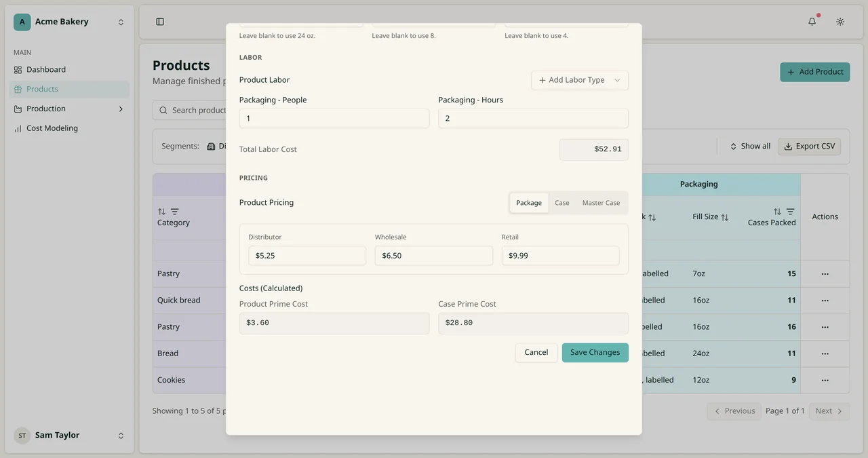Click the 24oz fill size cell

pyautogui.click(x=701, y=354)
